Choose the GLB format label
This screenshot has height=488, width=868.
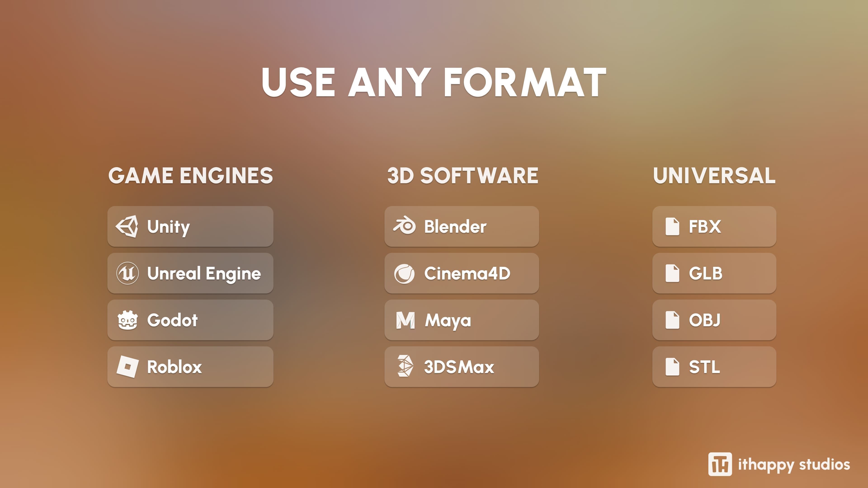pos(705,273)
